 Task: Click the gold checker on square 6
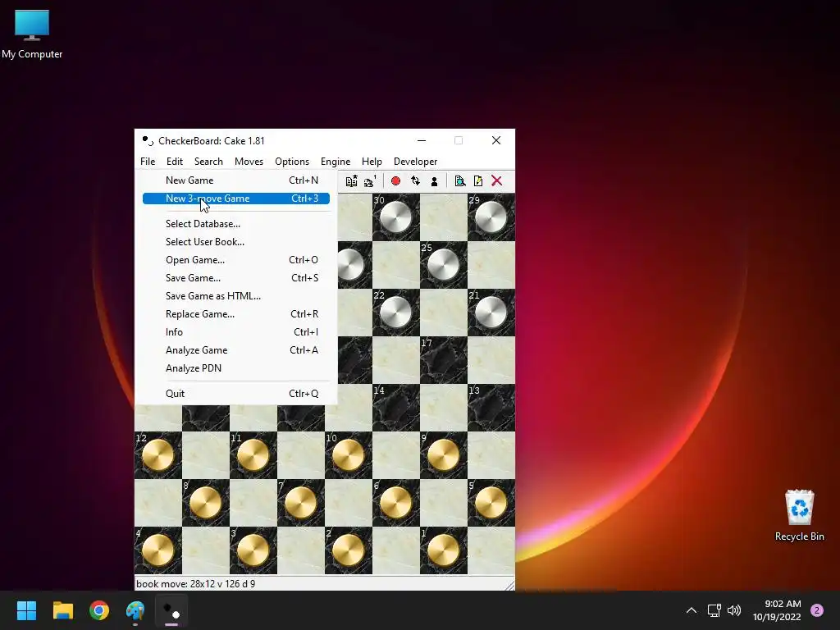pyautogui.click(x=396, y=503)
